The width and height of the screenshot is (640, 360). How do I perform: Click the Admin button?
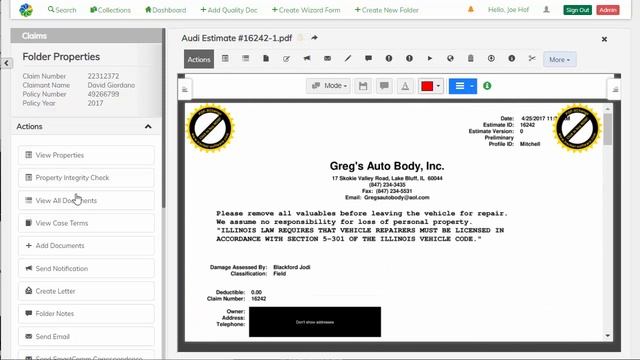tap(608, 10)
